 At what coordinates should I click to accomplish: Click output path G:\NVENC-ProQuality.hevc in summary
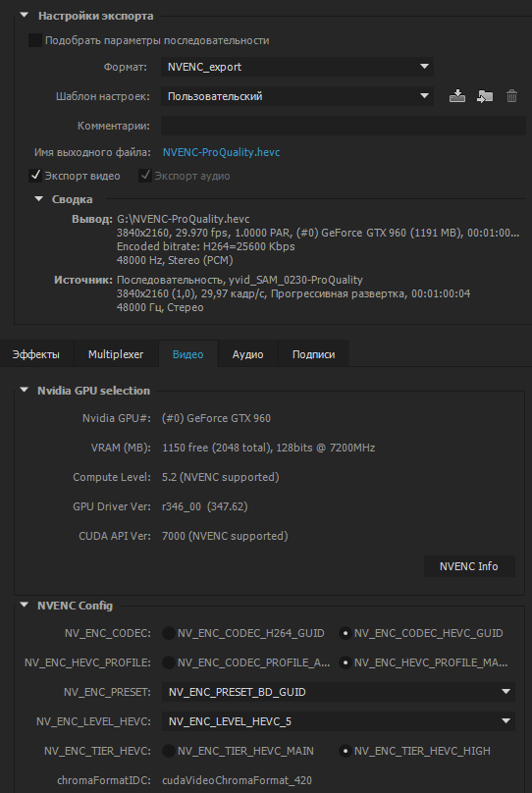184,219
